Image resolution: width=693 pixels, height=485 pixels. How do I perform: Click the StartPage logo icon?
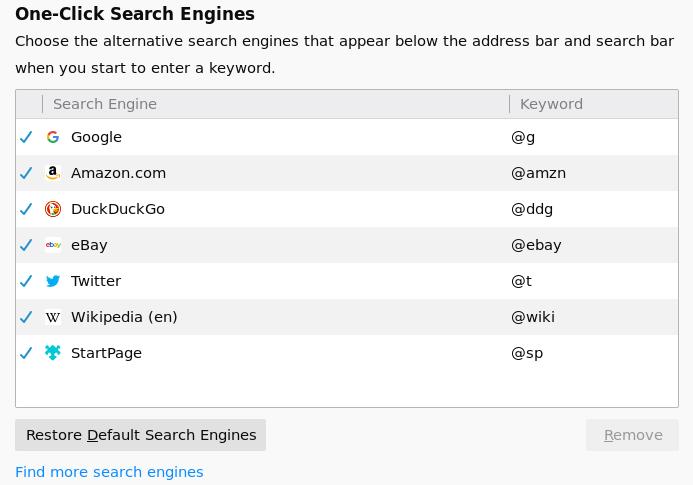point(53,353)
